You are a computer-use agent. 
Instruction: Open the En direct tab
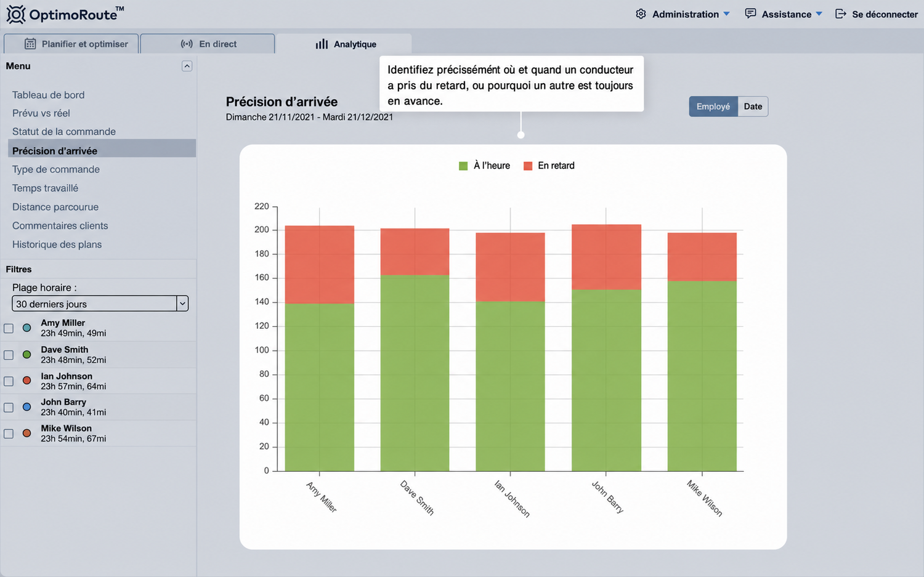[208, 44]
